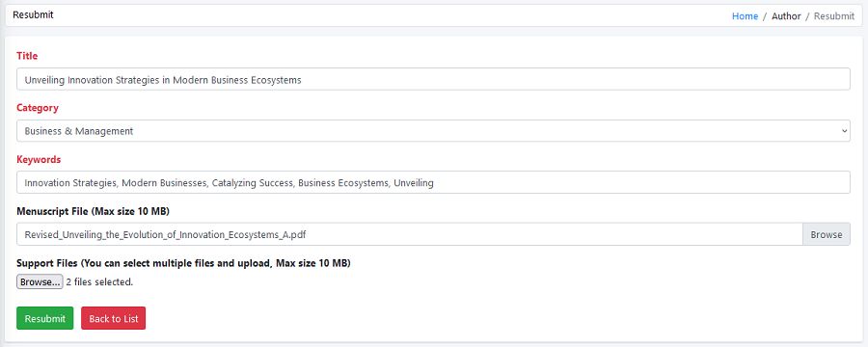Go to Home breadcrumb link
The height and width of the screenshot is (347, 868).
point(746,16)
